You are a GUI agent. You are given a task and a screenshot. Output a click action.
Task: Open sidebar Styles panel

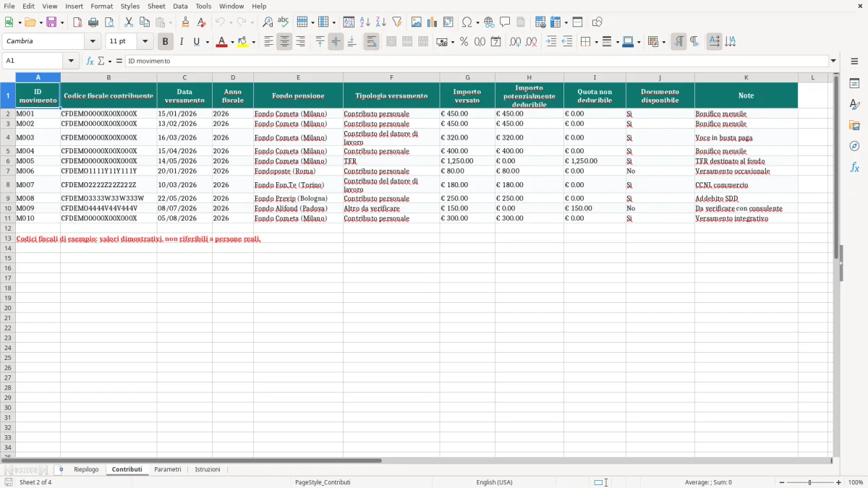[x=854, y=104]
